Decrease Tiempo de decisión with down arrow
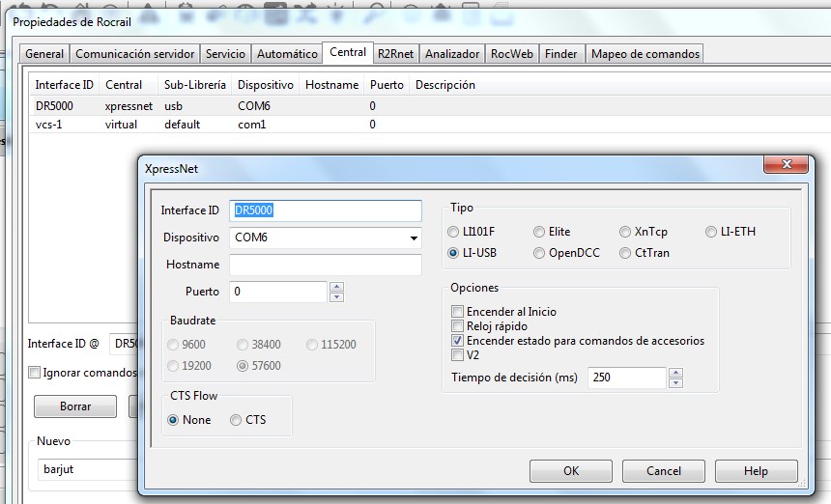 pyautogui.click(x=675, y=383)
